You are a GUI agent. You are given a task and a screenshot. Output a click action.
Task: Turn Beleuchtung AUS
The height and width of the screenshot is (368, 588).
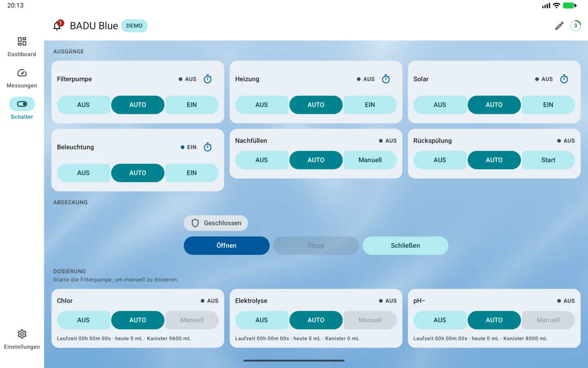(83, 173)
